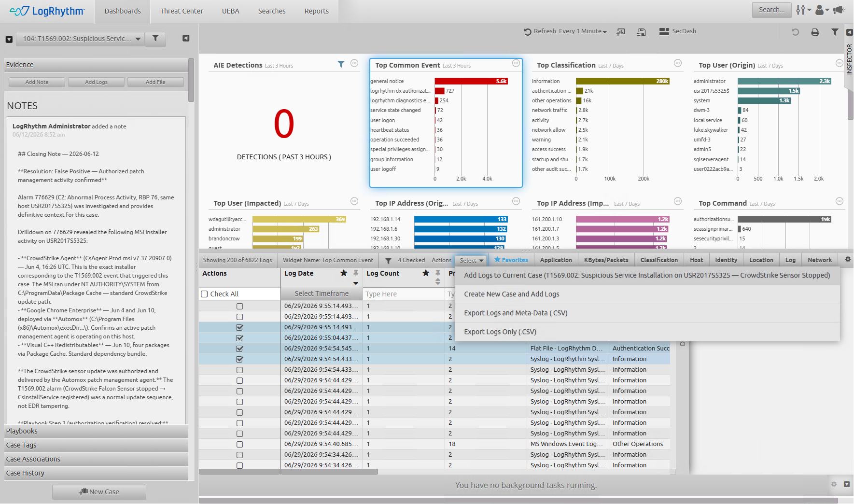This screenshot has height=504, width=854.
Task: Uncheck the 9:54:54.545 log row
Action: [239, 349]
